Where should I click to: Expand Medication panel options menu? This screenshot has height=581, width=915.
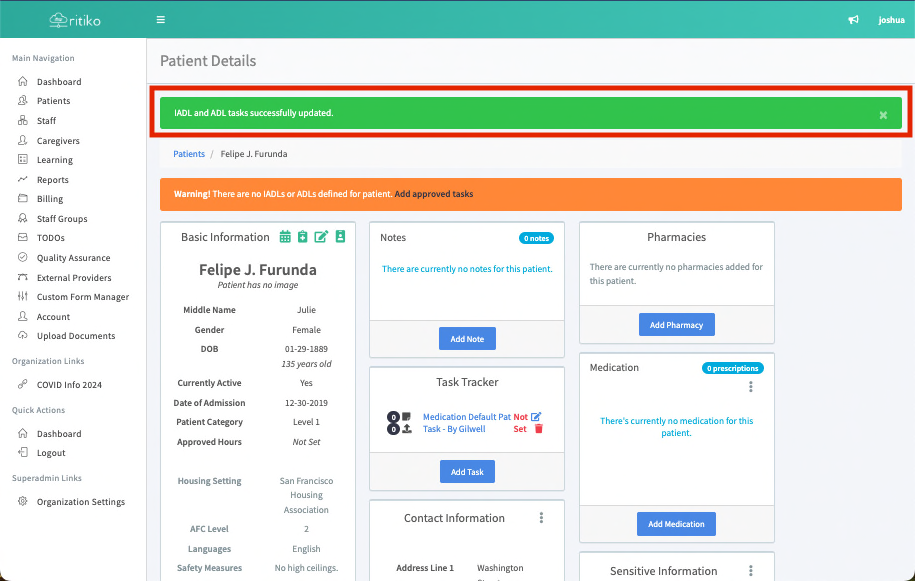(751, 387)
